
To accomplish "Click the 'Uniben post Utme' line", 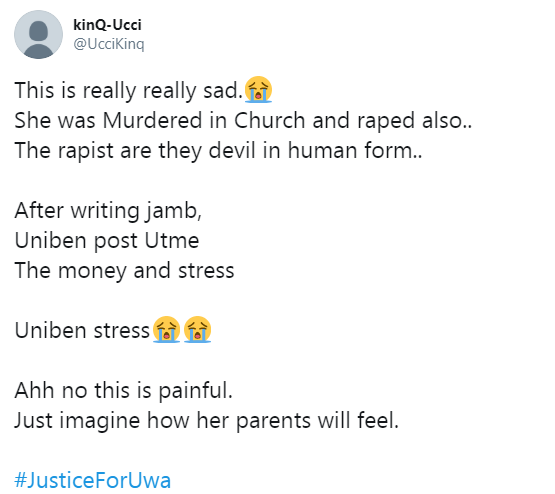I will pos(107,241).
